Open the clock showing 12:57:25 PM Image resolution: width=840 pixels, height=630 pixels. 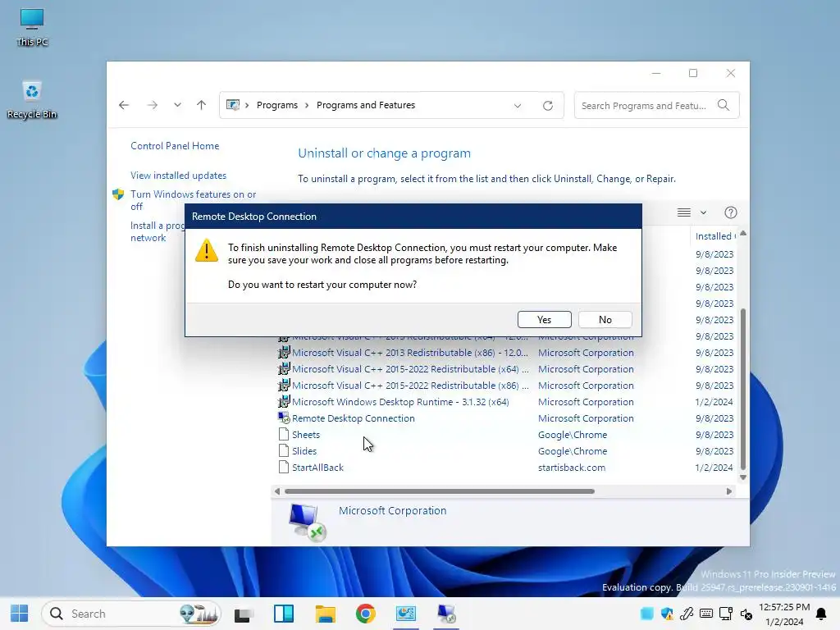[x=784, y=607]
